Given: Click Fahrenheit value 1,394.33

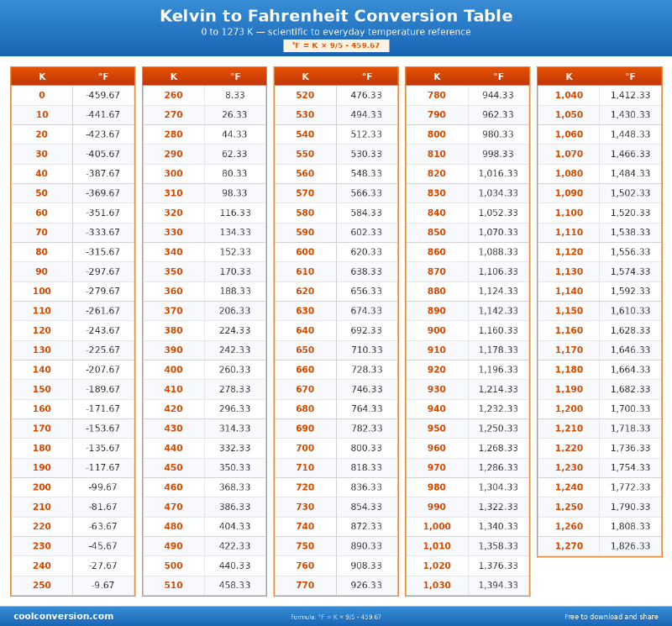Looking at the screenshot, I should [498, 586].
